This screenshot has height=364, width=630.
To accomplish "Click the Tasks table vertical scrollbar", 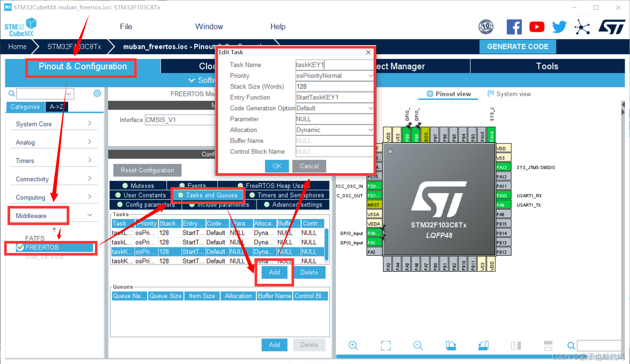I will point(326,244).
